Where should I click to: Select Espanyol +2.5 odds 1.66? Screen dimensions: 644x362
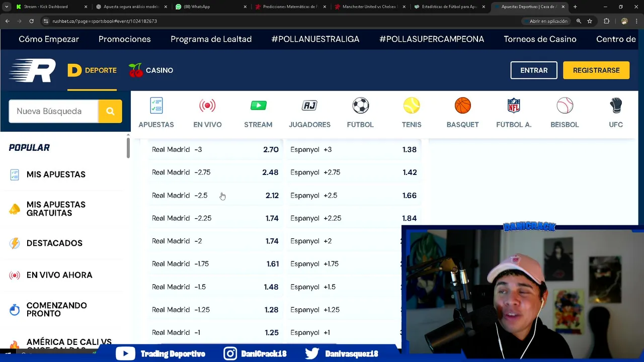pyautogui.click(x=354, y=196)
